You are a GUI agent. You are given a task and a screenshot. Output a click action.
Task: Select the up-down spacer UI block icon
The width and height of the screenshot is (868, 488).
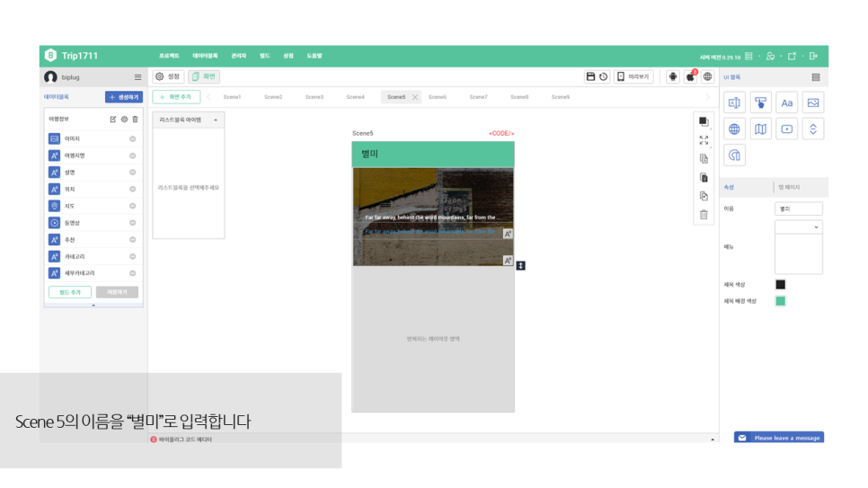coord(812,129)
